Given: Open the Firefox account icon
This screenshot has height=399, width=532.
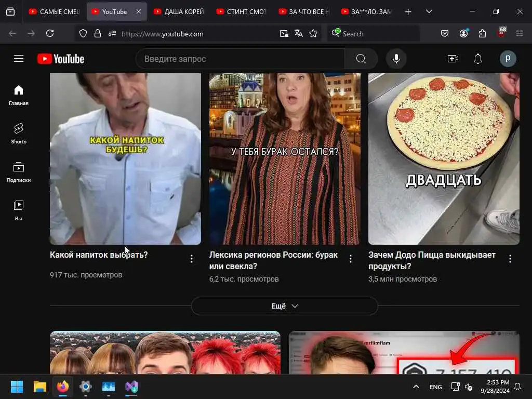Looking at the screenshot, I should (x=464, y=33).
